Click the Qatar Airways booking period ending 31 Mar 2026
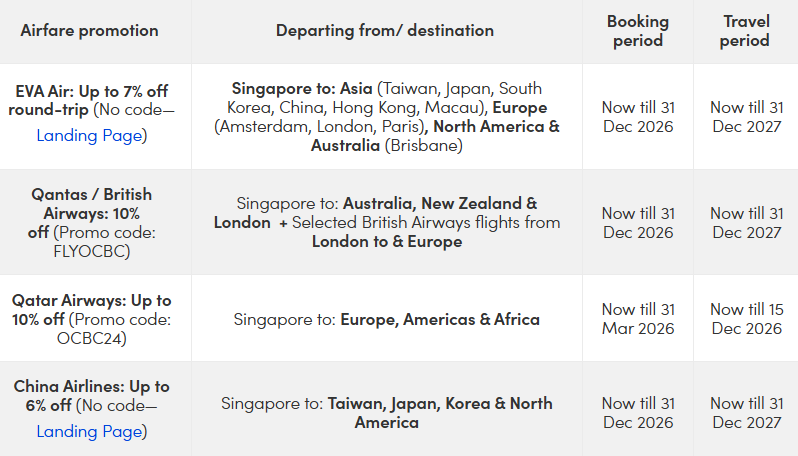This screenshot has width=798, height=456. (638, 319)
